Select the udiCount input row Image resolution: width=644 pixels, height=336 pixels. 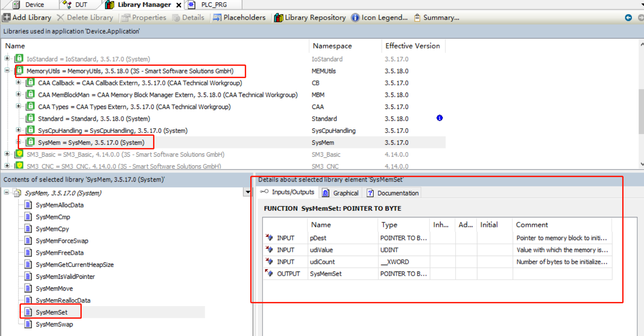437,262
